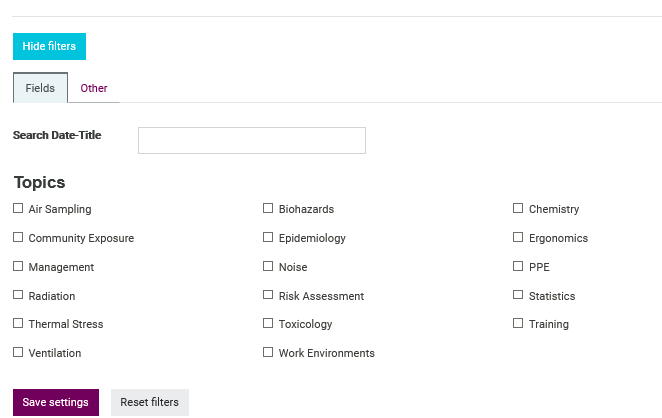
Task: Tick the Chemistry checkbox
Action: [x=518, y=208]
